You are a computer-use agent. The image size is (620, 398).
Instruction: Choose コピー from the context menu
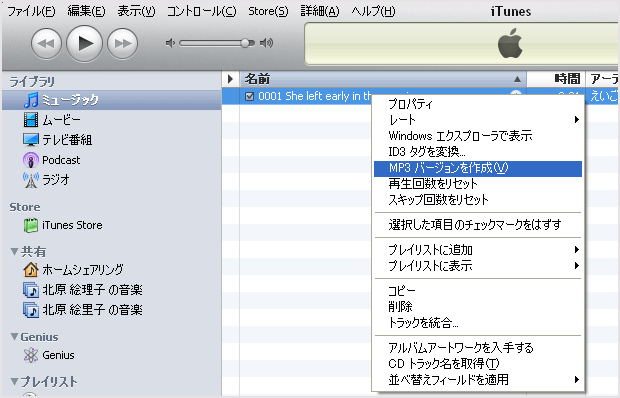(x=478, y=291)
